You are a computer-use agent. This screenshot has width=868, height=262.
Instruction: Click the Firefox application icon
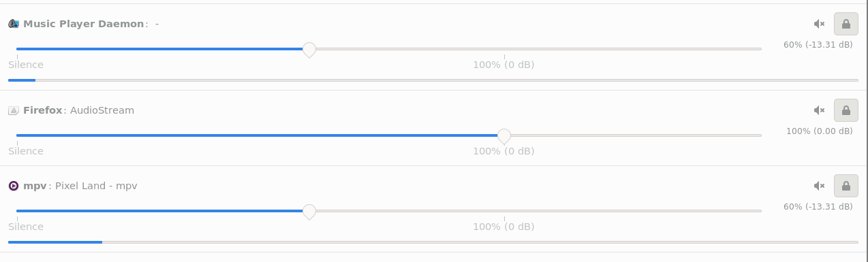pos(14,110)
